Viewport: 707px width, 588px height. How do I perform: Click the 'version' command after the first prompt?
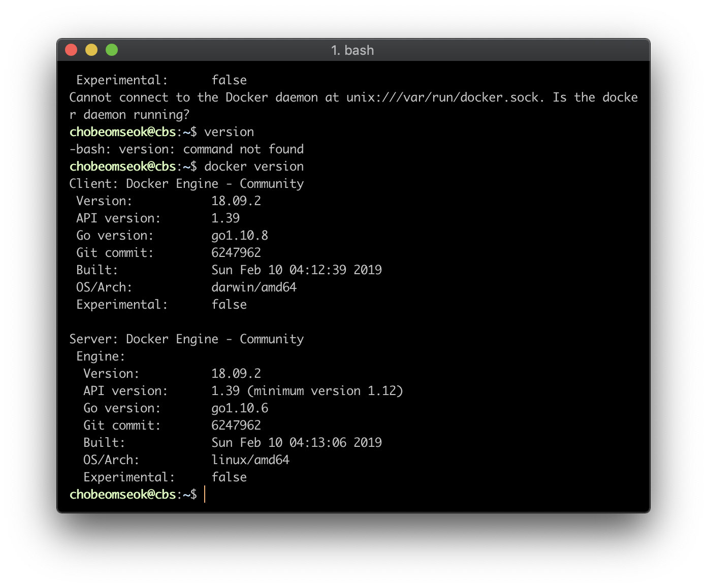(229, 132)
